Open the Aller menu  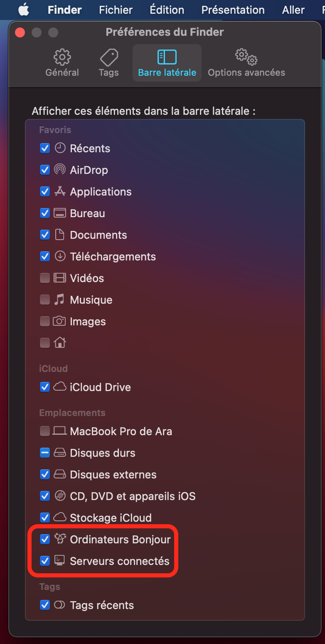(x=293, y=10)
